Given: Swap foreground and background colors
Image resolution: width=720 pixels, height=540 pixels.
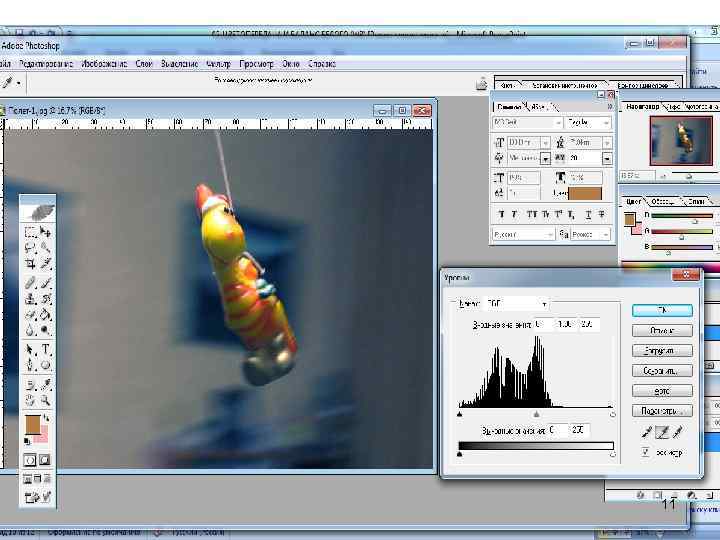Looking at the screenshot, I should point(46,418).
